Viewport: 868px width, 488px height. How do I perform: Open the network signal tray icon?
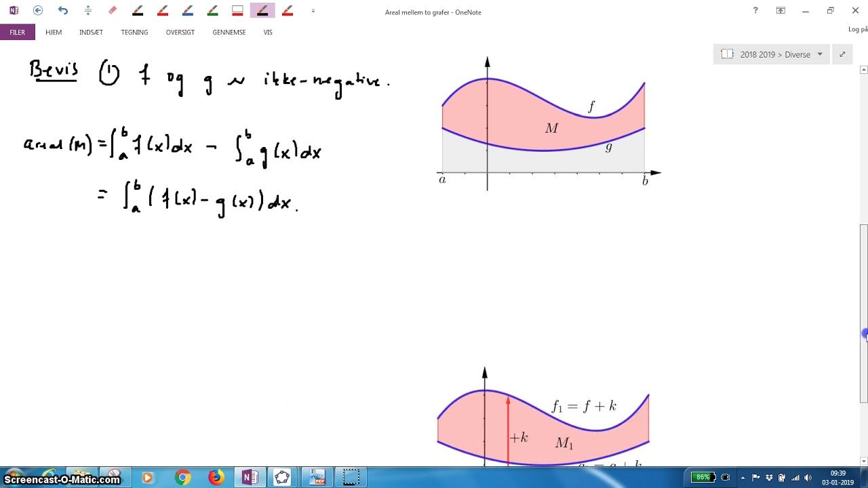coord(795,478)
